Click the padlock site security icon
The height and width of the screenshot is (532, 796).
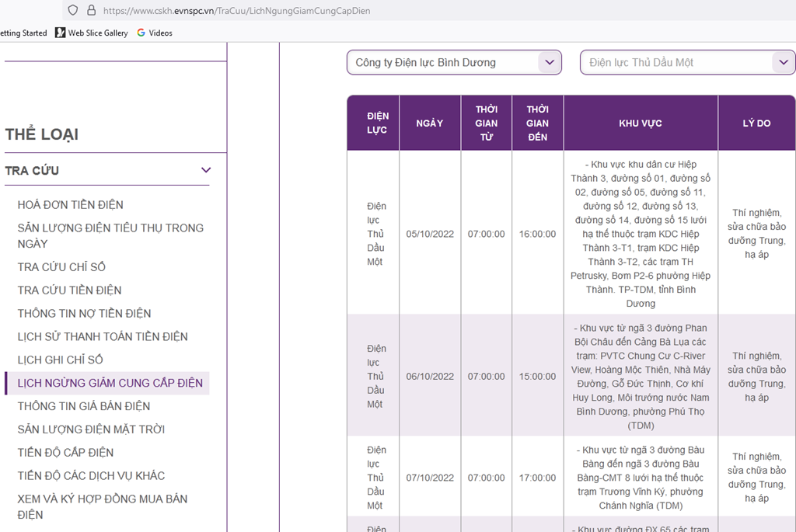pos(92,10)
